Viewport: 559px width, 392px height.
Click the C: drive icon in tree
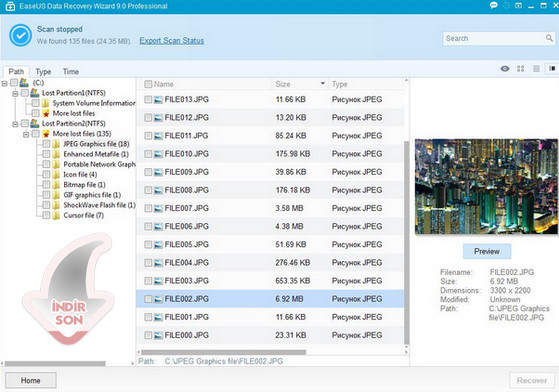click(x=24, y=83)
